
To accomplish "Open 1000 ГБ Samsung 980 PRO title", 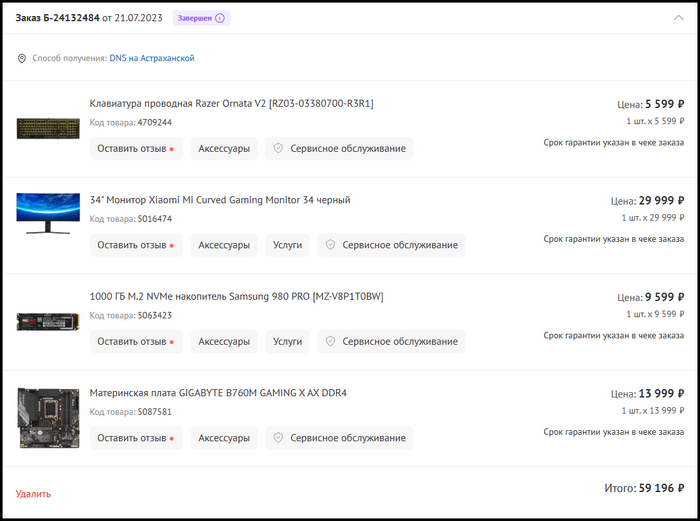I will click(236, 296).
